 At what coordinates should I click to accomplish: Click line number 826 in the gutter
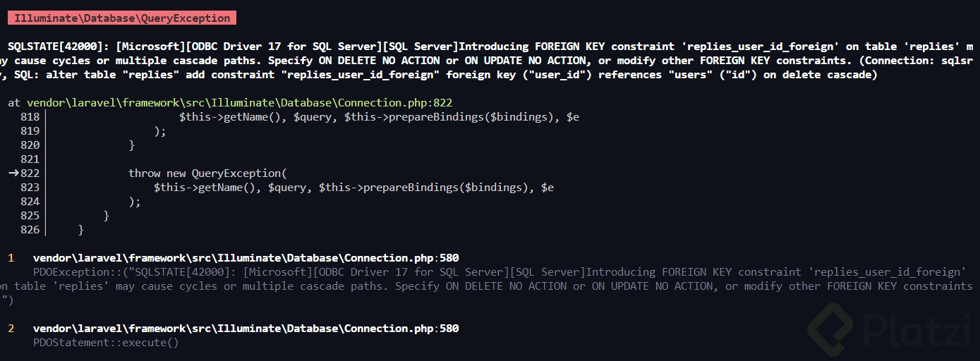[30, 229]
